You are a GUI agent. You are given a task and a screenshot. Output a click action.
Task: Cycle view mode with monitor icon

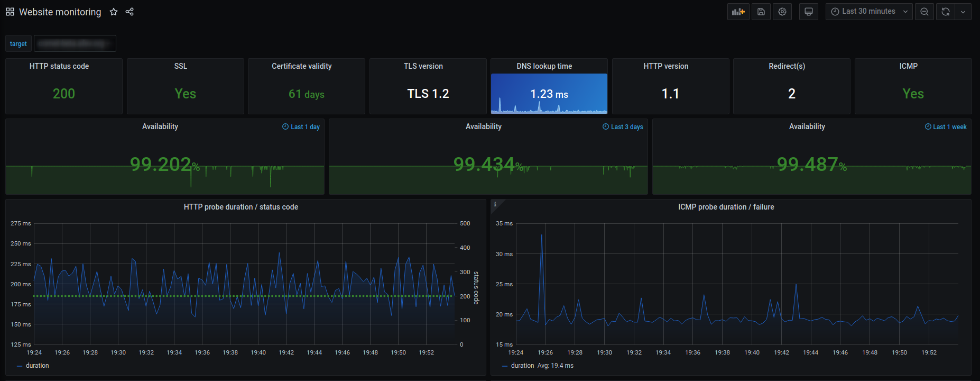[x=808, y=12]
